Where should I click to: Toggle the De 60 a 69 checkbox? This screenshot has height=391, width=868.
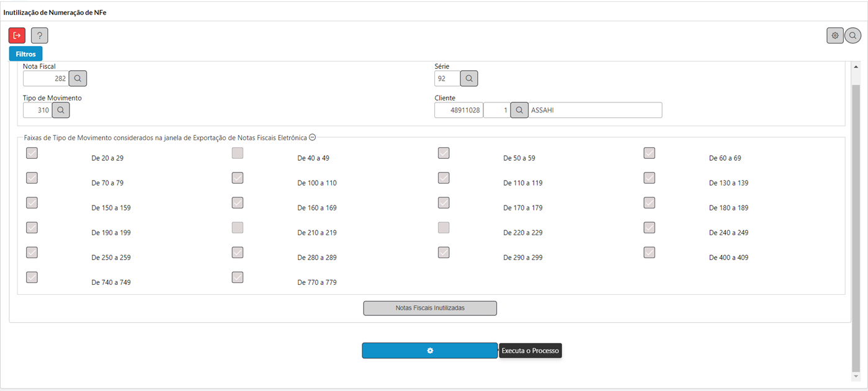click(x=650, y=153)
